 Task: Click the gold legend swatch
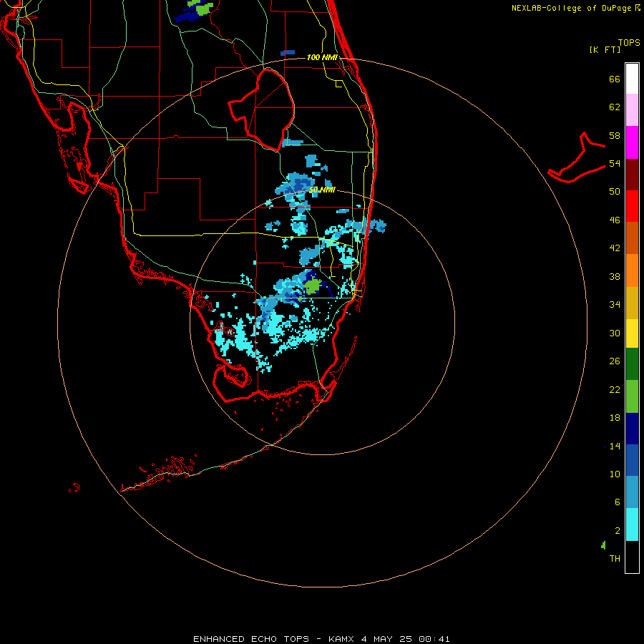click(x=632, y=303)
